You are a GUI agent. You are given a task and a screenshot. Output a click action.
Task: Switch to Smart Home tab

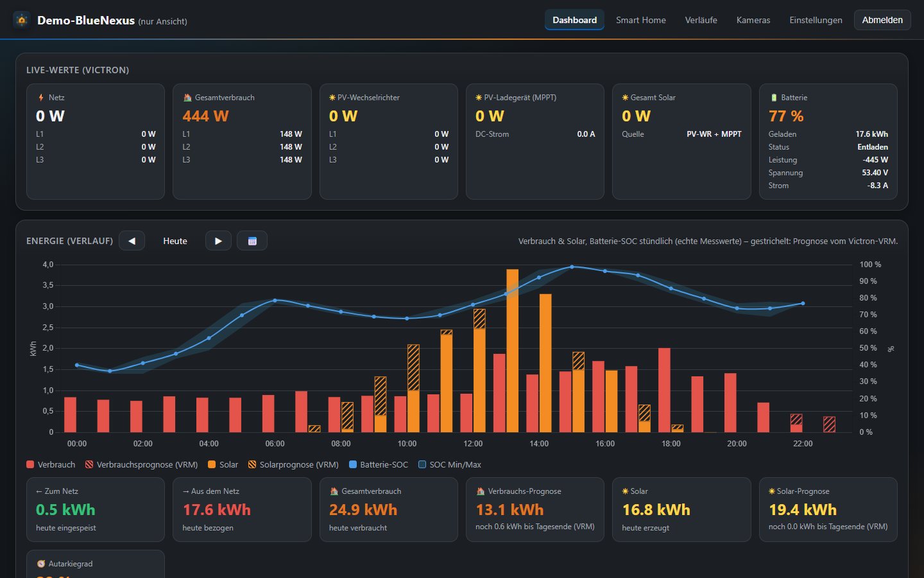point(641,20)
